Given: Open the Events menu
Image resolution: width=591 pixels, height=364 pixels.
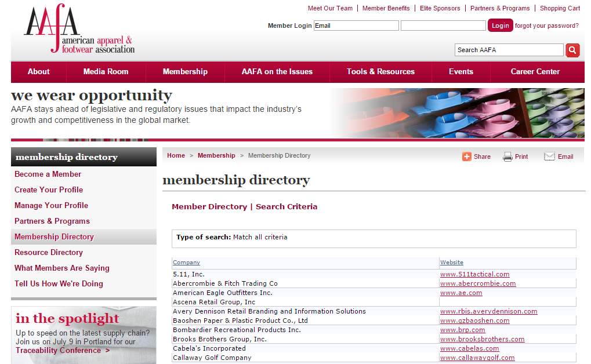Looking at the screenshot, I should click(461, 72).
